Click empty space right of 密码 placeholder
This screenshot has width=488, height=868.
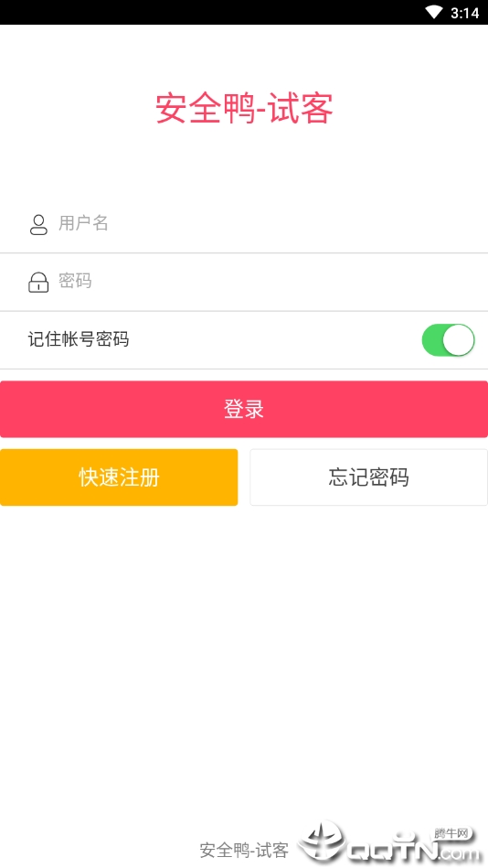(288, 282)
